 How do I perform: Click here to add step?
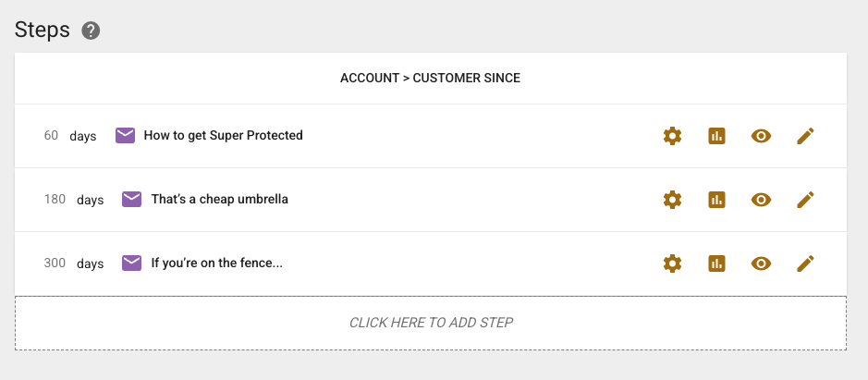[x=431, y=323]
